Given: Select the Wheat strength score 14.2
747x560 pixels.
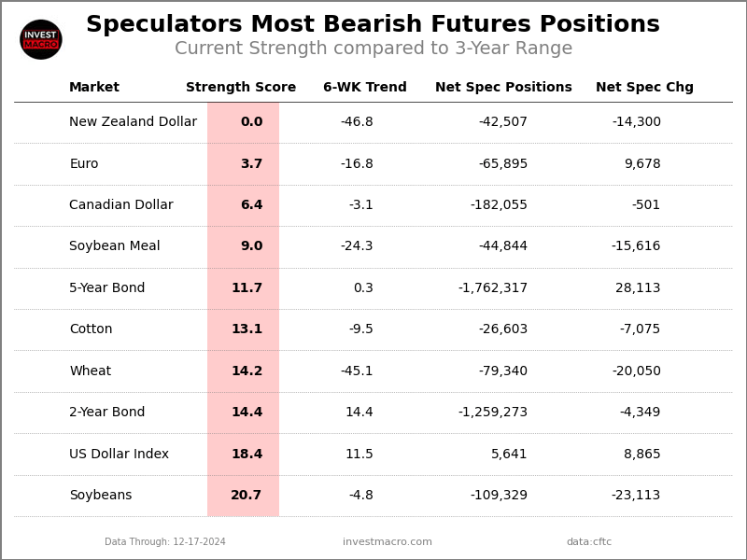Looking at the screenshot, I should (247, 371).
